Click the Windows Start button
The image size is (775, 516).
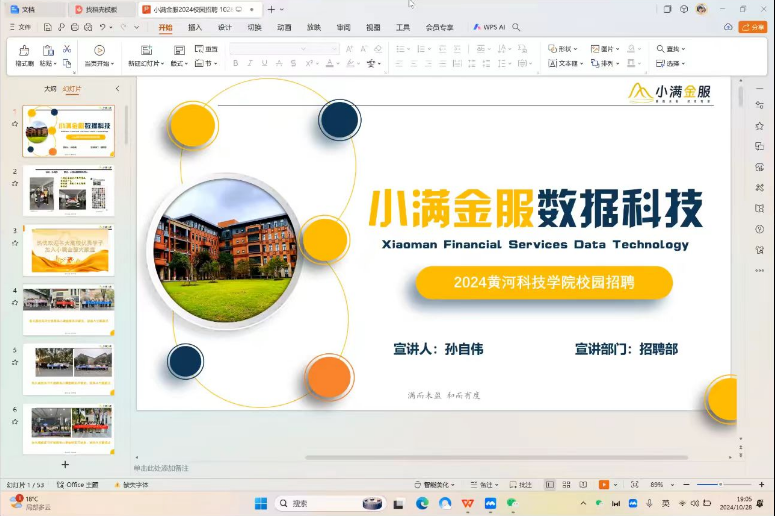[261, 504]
